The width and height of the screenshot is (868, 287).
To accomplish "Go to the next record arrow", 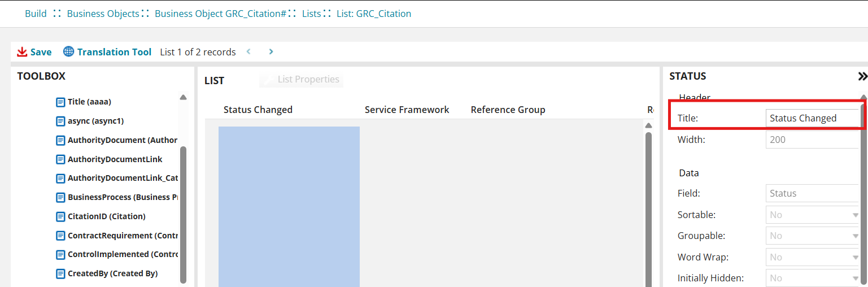I will click(x=271, y=52).
